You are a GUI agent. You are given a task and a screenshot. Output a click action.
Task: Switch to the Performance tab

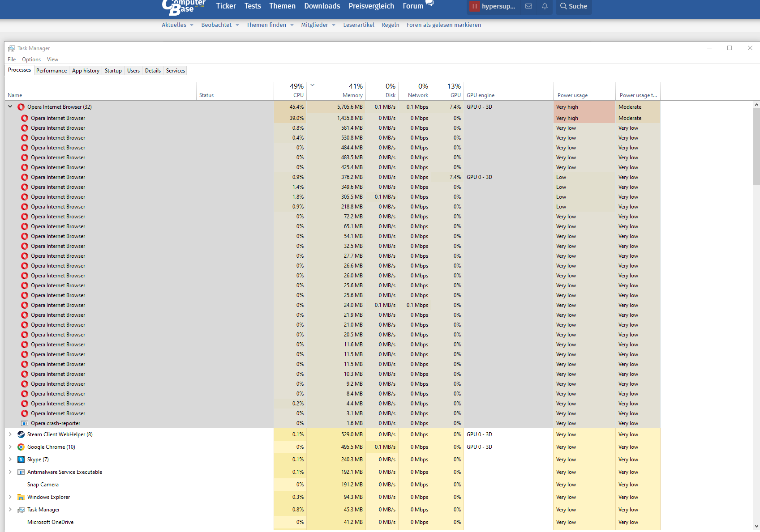52,71
